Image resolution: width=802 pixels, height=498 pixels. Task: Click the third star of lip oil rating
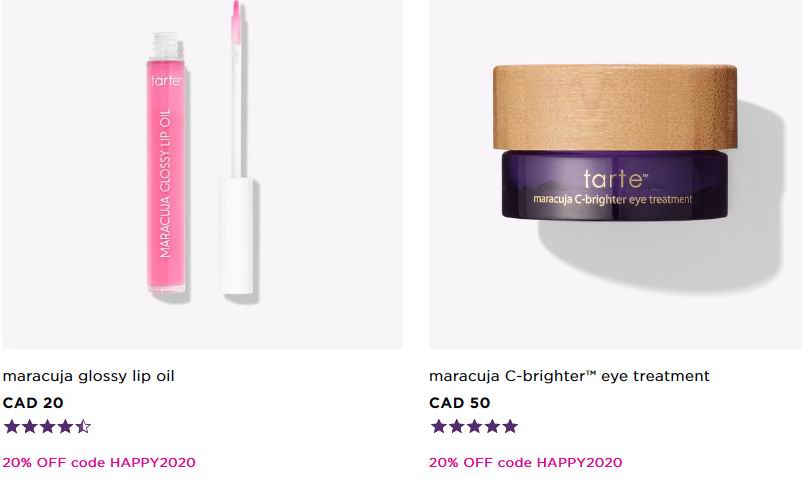(x=47, y=426)
